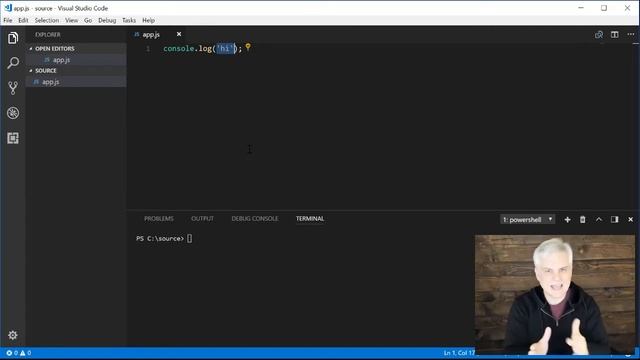Split the editor with split icon
The height and width of the screenshot is (360, 640).
615,35
